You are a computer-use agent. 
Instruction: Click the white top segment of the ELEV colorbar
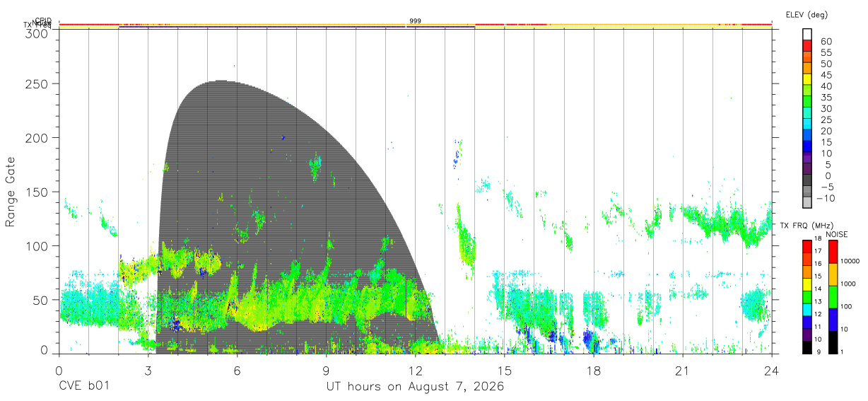click(x=807, y=33)
